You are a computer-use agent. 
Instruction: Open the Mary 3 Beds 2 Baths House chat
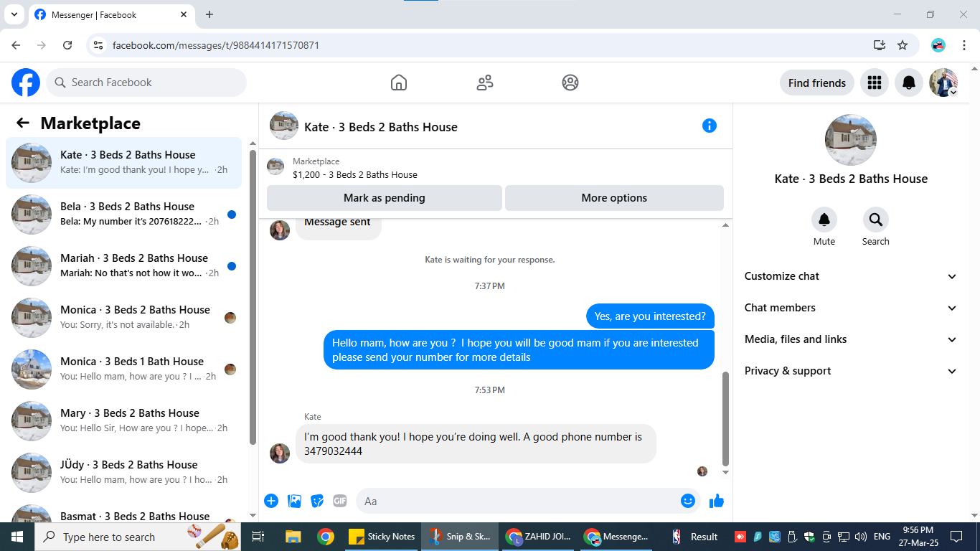(123, 421)
